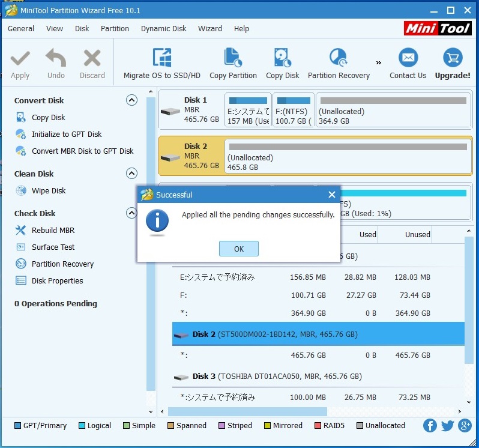Collapse the Clean Disk section
Viewport: 479px width, 448px height.
click(x=131, y=174)
